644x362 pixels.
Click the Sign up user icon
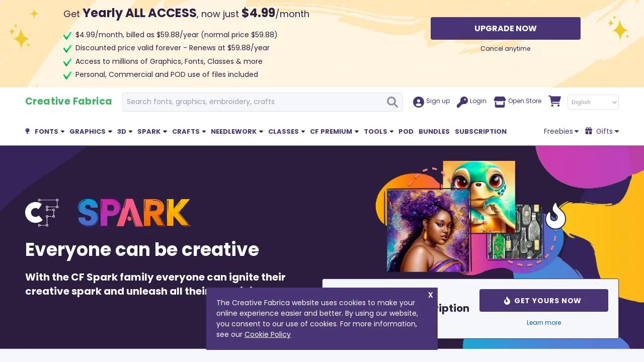click(419, 102)
